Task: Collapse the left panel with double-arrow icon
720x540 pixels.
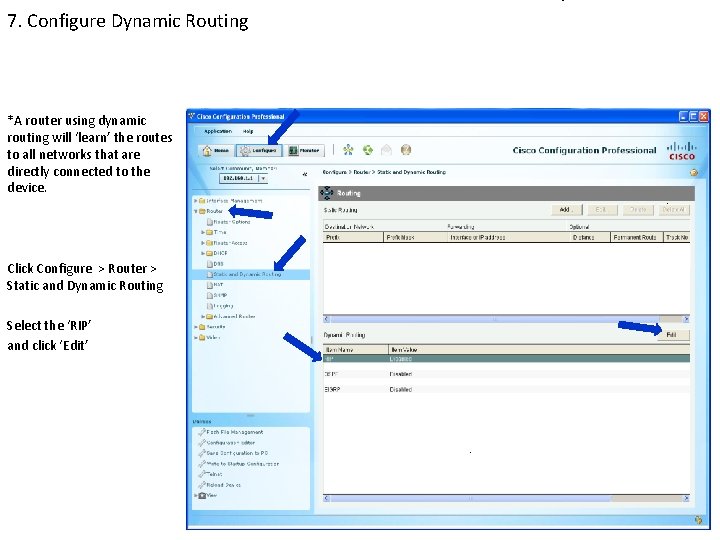Action: point(304,174)
